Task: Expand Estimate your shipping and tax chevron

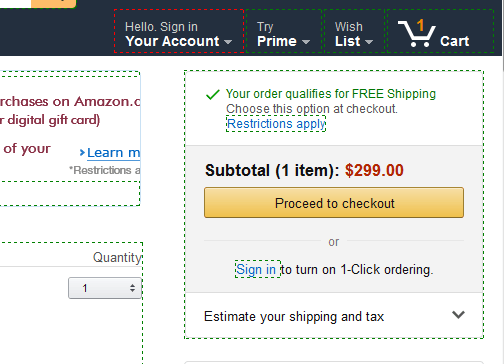Action: pyautogui.click(x=458, y=315)
